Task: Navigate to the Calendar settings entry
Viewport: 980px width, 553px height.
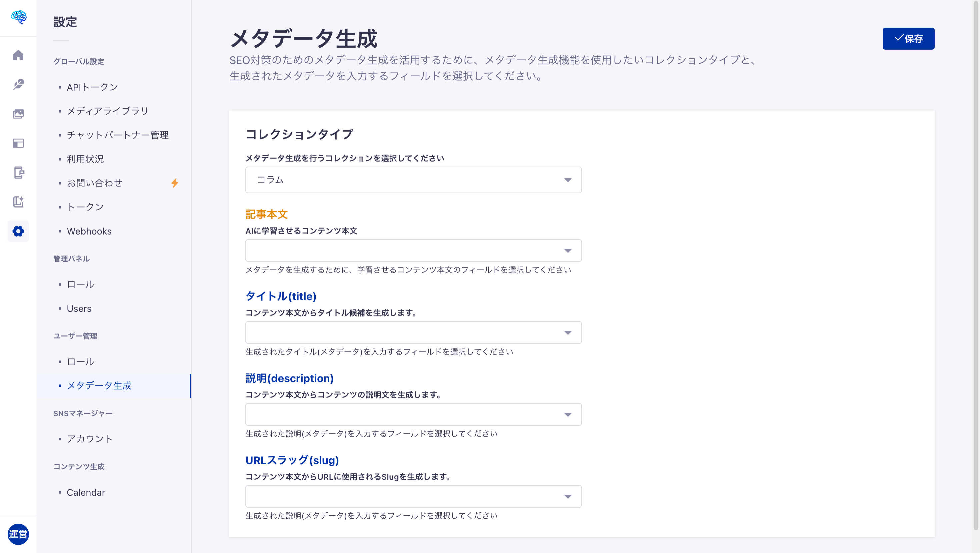Action: click(x=86, y=492)
